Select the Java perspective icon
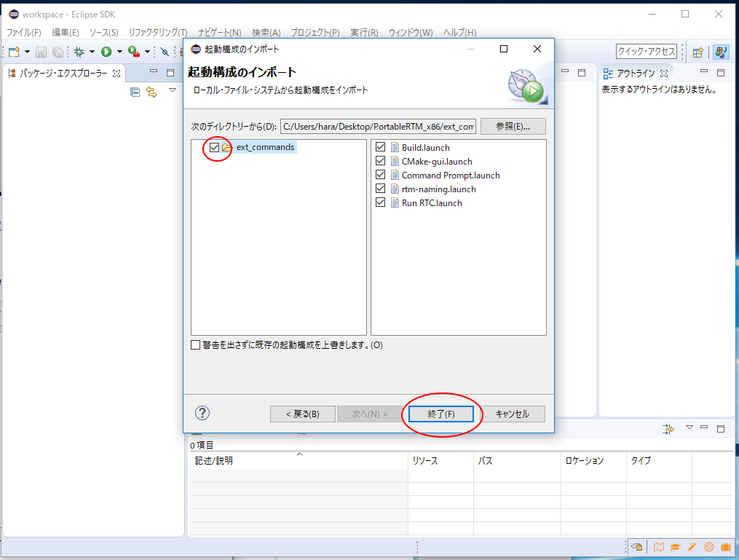Viewport: 739px width, 560px height. coord(721,52)
